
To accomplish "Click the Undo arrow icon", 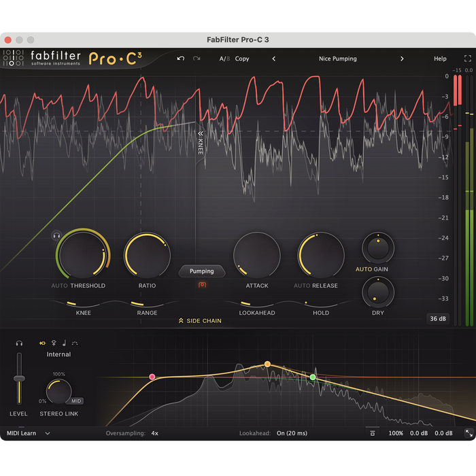I will [x=181, y=58].
